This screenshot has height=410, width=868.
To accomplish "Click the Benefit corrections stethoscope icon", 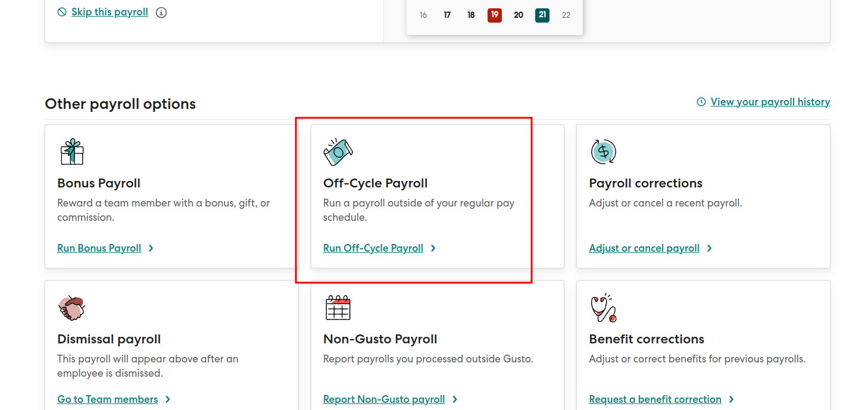I will tap(602, 308).
